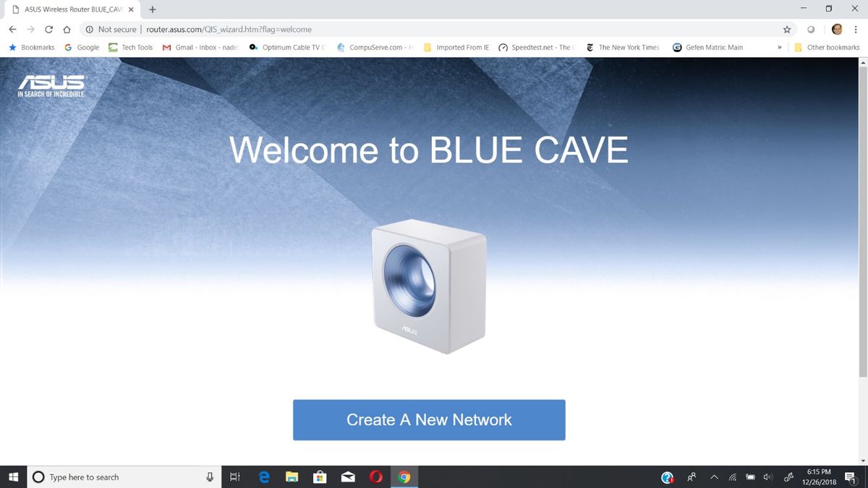Open the Other bookmarks folder
This screenshot has width=868, height=488.
coord(827,47)
